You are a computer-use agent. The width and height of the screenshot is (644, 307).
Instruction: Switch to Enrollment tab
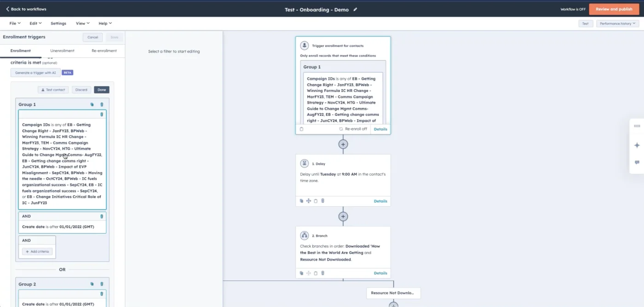(x=21, y=51)
